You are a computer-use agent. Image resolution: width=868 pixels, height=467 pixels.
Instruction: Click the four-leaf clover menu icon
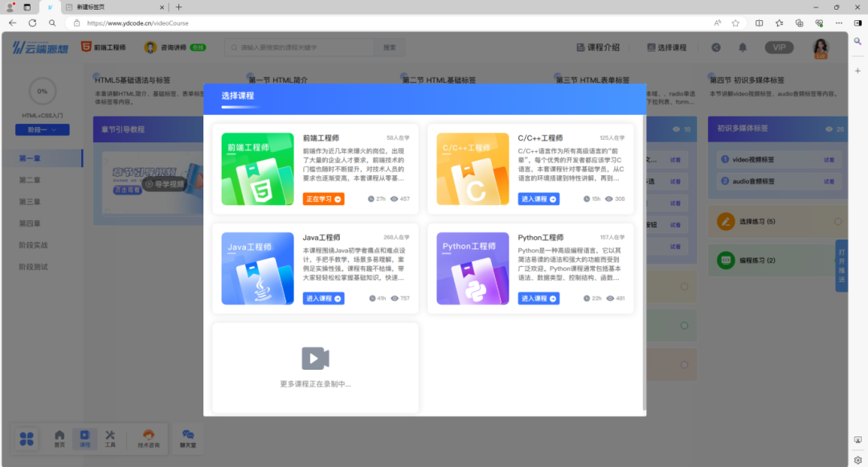point(27,439)
